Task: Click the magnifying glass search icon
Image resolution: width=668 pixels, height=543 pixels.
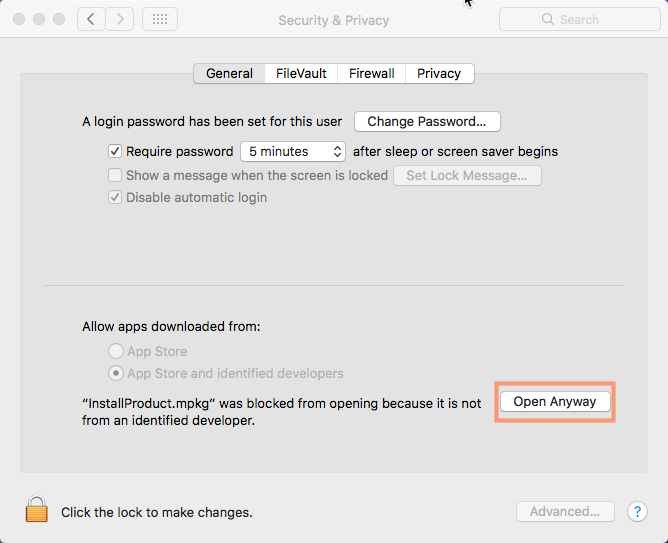Action: [x=547, y=19]
